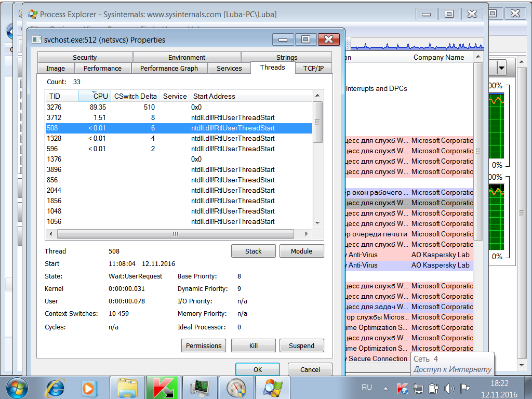Cancel the Properties dialog
The height and width of the screenshot is (399, 532).
(x=310, y=369)
